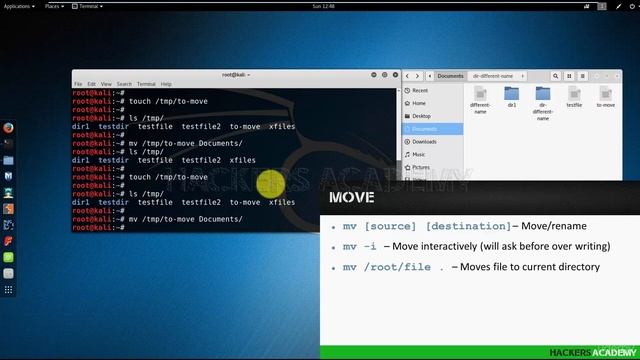Viewport: 640px width, 360px height.
Task: Open Home in the file manager sidebar
Action: [x=433, y=103]
